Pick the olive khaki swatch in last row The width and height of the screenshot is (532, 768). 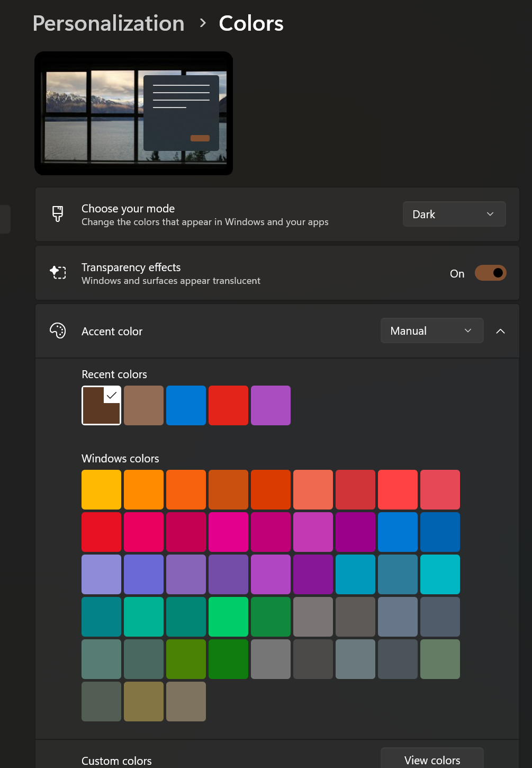(143, 701)
